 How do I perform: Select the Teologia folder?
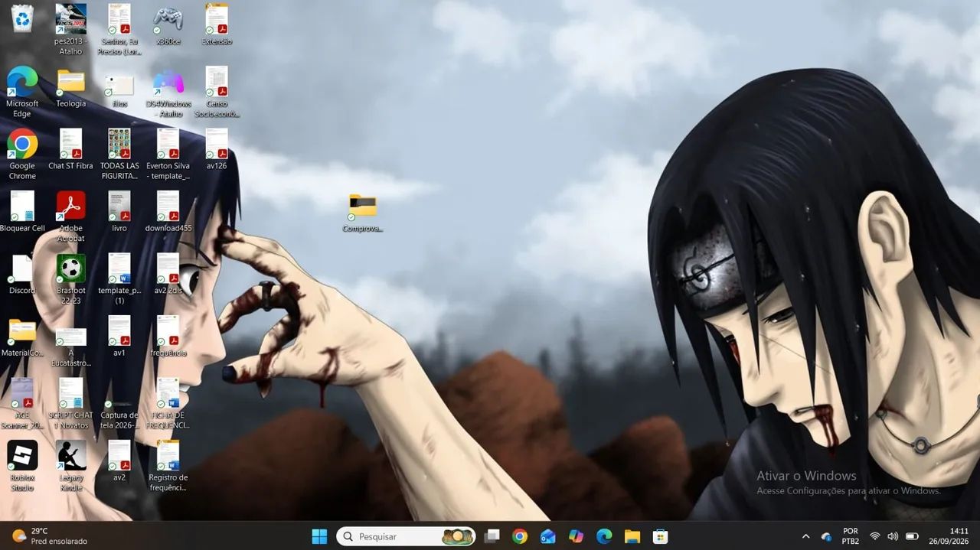(x=70, y=87)
